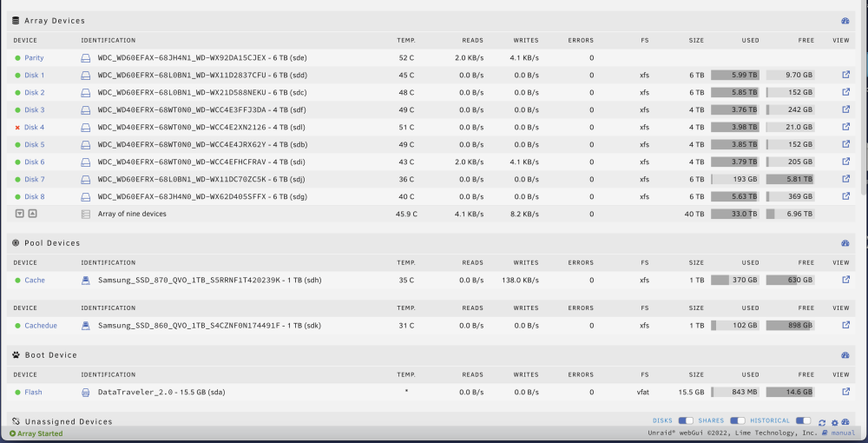Open the Disk 4 device link
Screen dimensions: 868x443
[x=35, y=128]
